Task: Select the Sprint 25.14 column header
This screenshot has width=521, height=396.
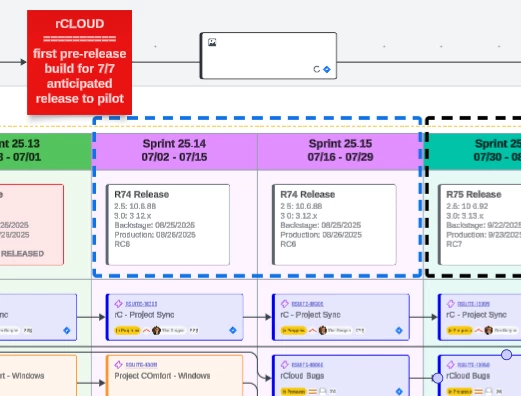Action: (x=174, y=151)
